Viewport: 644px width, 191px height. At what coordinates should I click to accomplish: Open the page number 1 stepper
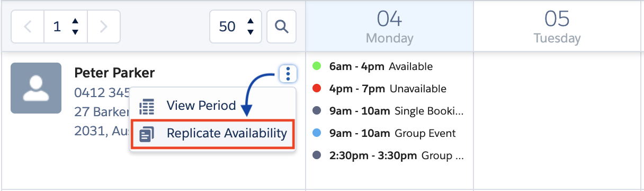pos(66,26)
